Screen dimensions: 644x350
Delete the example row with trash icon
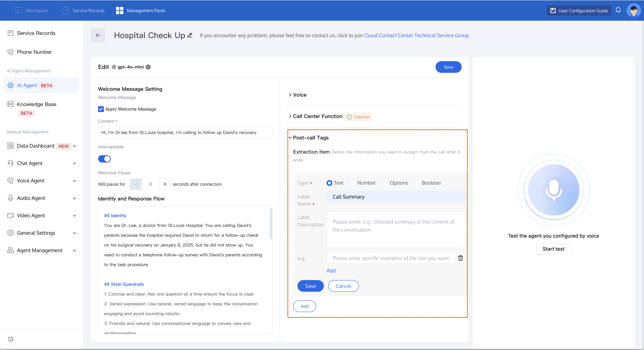[460, 258]
